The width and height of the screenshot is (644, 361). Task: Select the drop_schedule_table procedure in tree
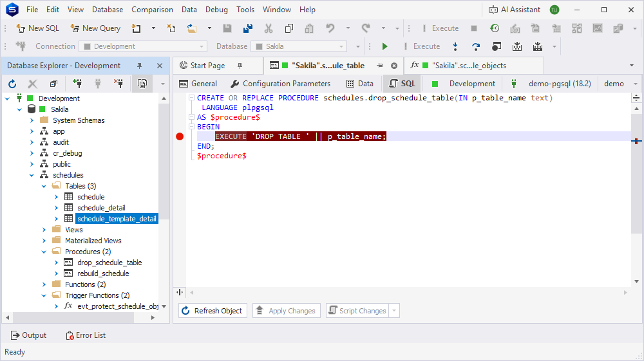(x=109, y=263)
